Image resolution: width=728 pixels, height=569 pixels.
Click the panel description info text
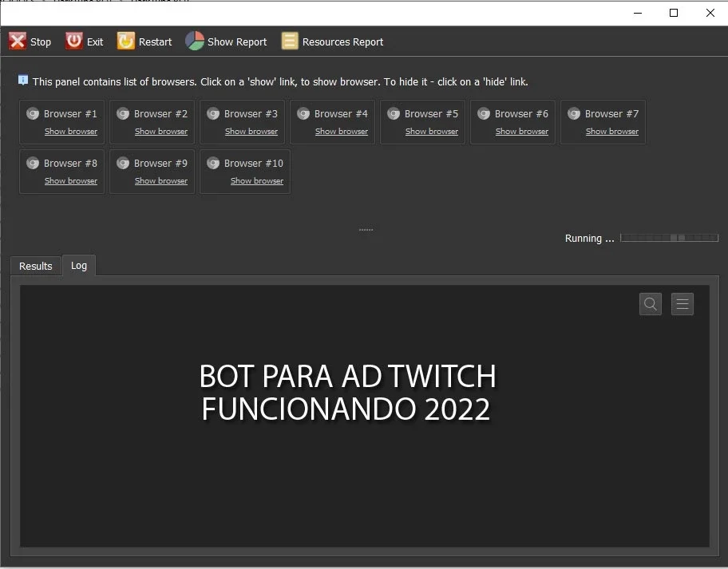coord(280,81)
